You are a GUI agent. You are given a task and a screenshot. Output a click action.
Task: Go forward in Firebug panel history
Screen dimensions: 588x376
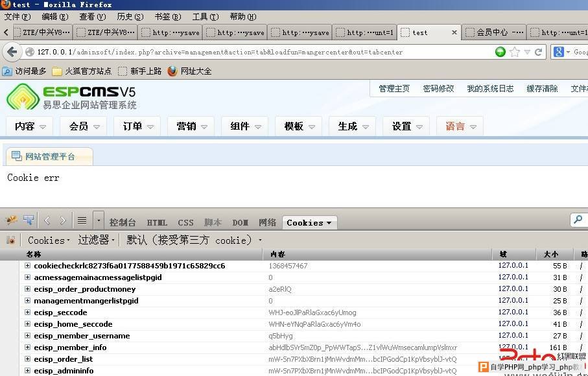pyautogui.click(x=63, y=220)
